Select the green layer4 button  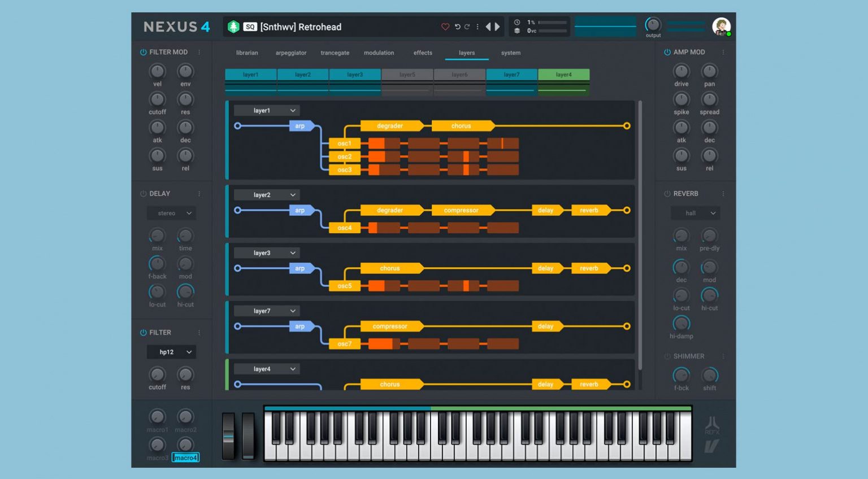tap(563, 75)
